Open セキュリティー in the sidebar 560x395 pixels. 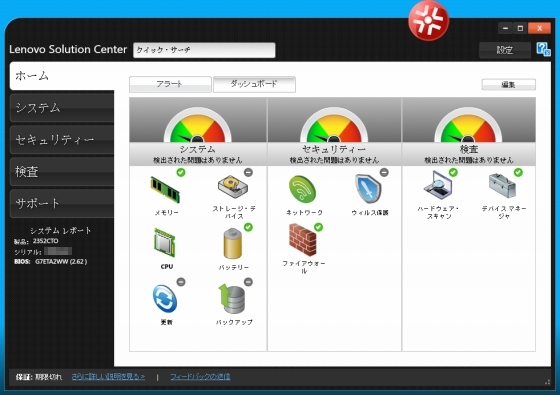(x=62, y=140)
